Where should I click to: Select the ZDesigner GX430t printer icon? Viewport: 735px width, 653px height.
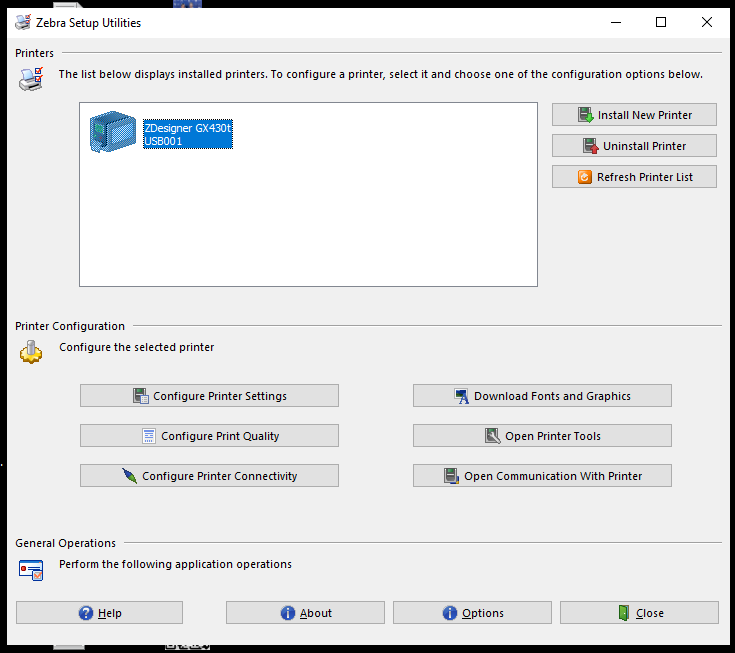(x=111, y=132)
